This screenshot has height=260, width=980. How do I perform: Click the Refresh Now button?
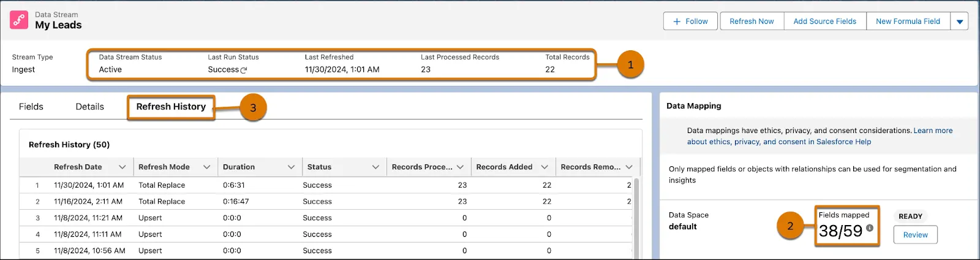click(752, 21)
